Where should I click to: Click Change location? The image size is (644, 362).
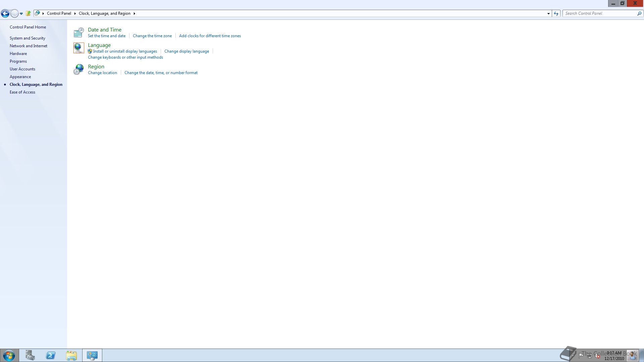(x=102, y=73)
